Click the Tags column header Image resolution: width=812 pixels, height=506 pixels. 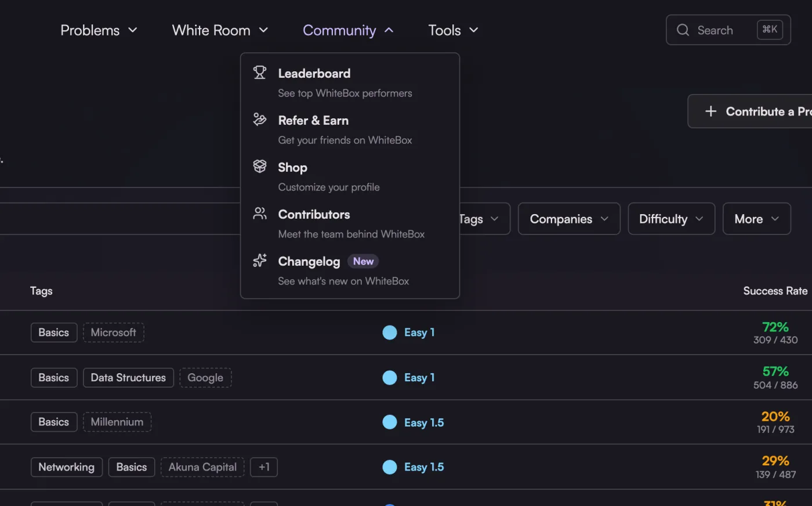coord(41,291)
